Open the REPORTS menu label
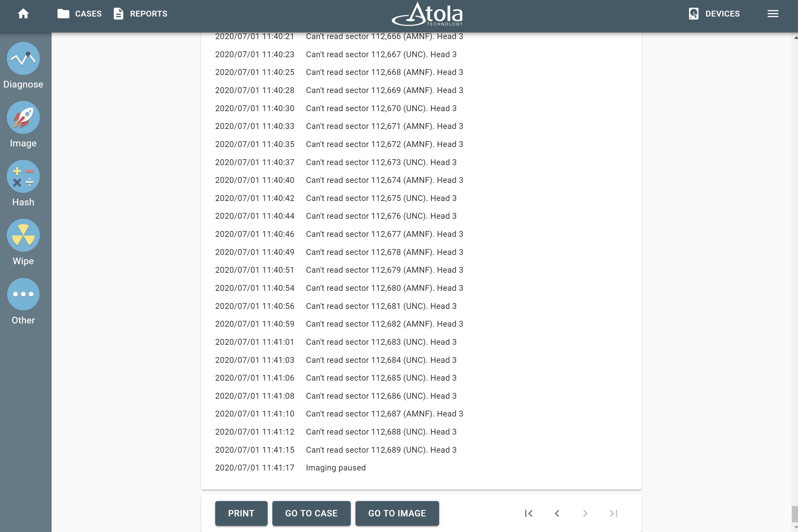 click(149, 14)
